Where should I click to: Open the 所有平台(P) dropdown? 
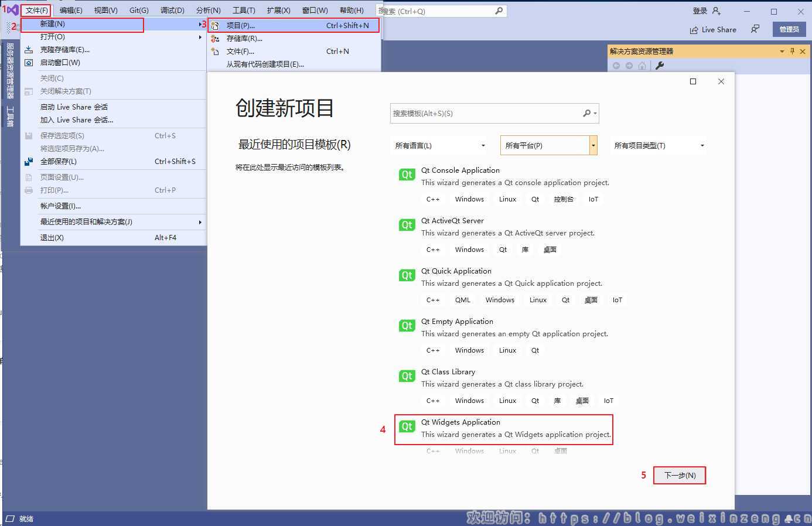tap(593, 145)
